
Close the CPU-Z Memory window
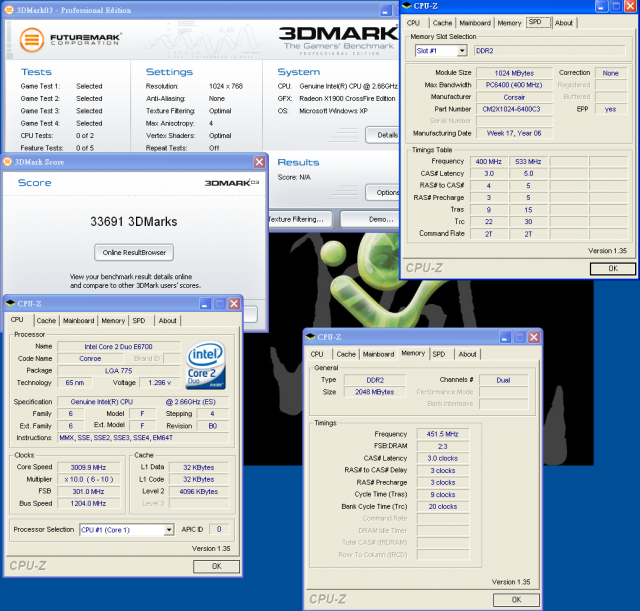click(534, 337)
